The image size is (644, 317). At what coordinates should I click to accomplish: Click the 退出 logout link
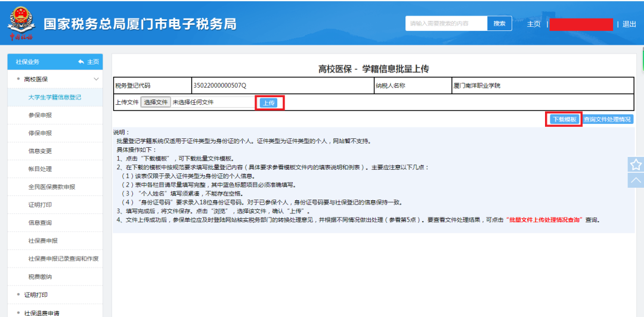point(629,24)
